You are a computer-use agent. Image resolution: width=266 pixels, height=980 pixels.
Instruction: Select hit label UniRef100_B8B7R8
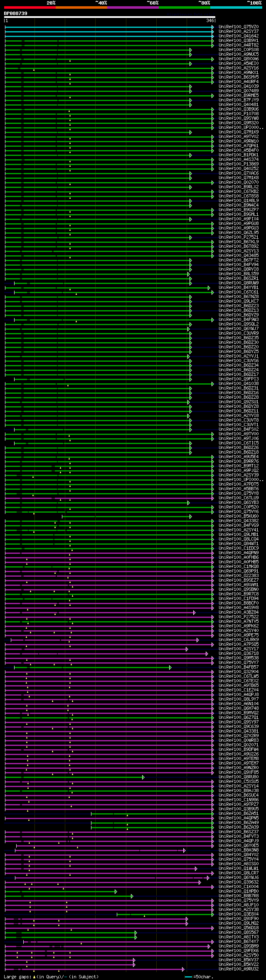[239, 896]
